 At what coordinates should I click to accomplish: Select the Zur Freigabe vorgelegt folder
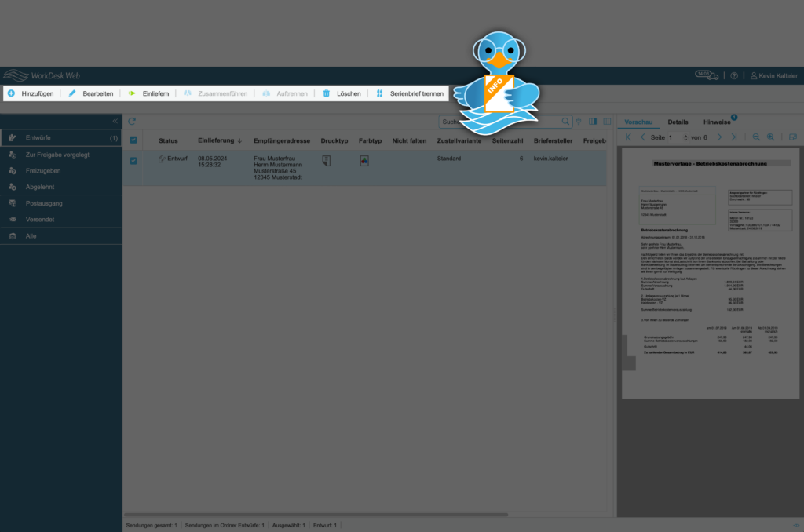point(57,155)
